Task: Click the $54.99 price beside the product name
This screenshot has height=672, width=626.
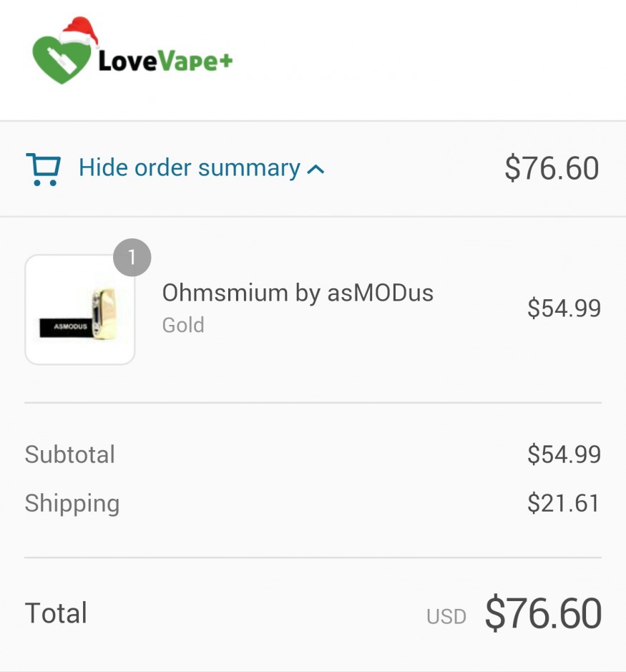Action: [x=564, y=308]
